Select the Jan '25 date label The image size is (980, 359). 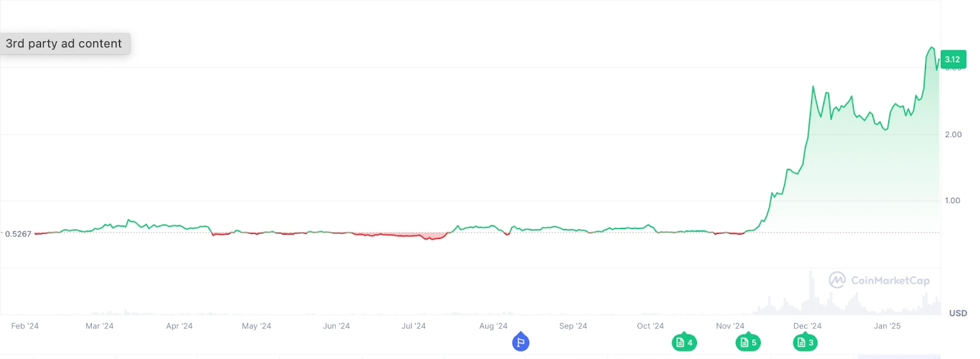(887, 326)
